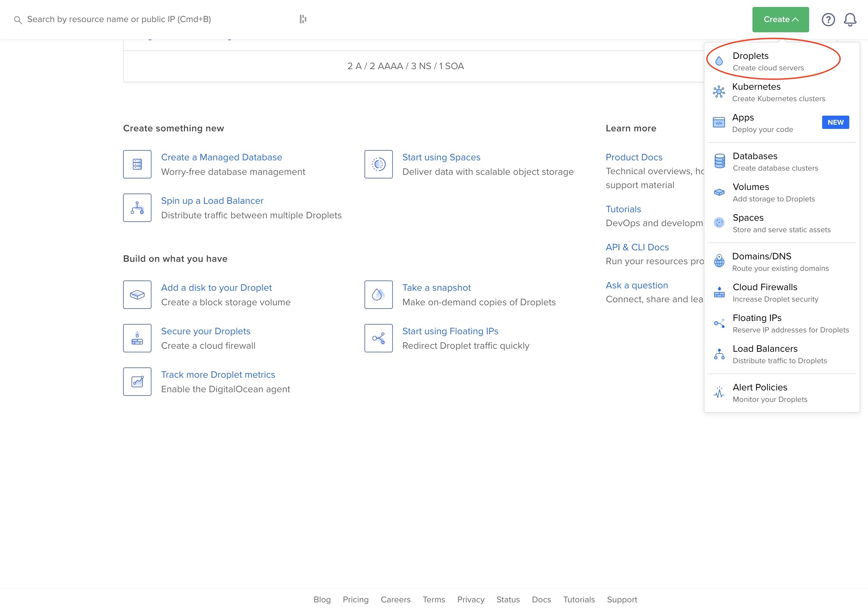Pick Spaces in the Create menu
Screen dimensions: 868x609
[x=781, y=223]
